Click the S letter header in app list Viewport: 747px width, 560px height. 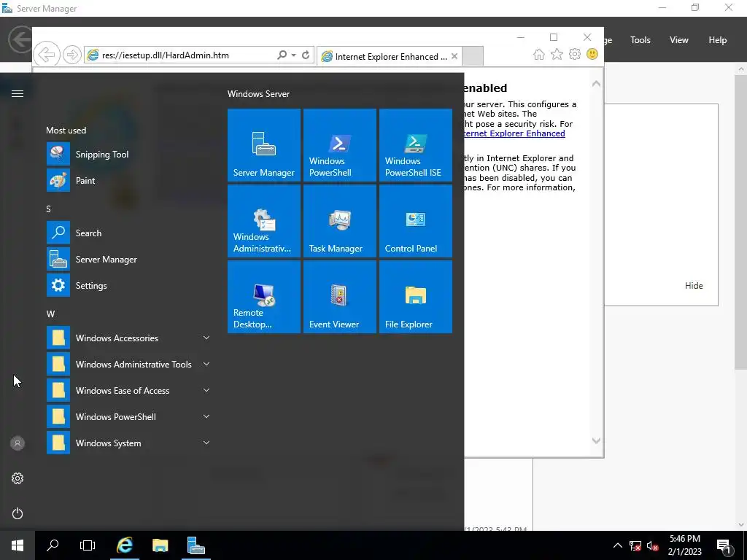pos(48,209)
